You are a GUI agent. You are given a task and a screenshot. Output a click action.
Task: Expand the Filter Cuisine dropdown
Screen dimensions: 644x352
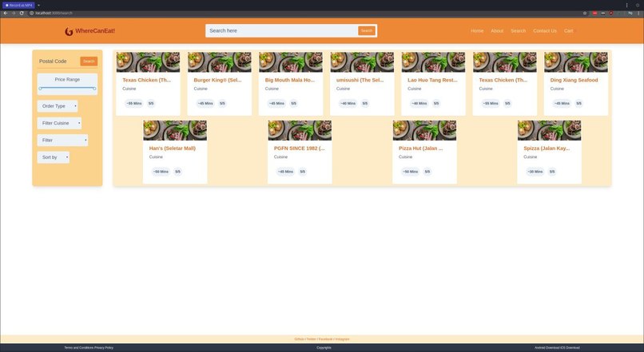click(x=60, y=123)
